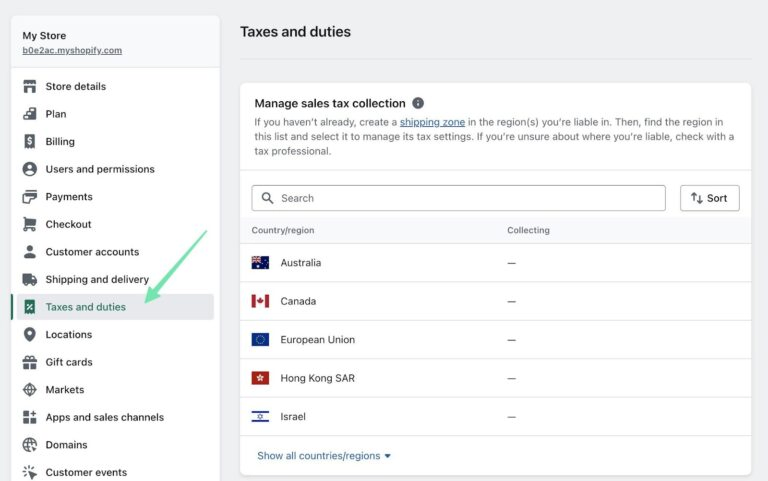Click the Israel flag icon
Screen dimensions: 768x481
click(260, 416)
